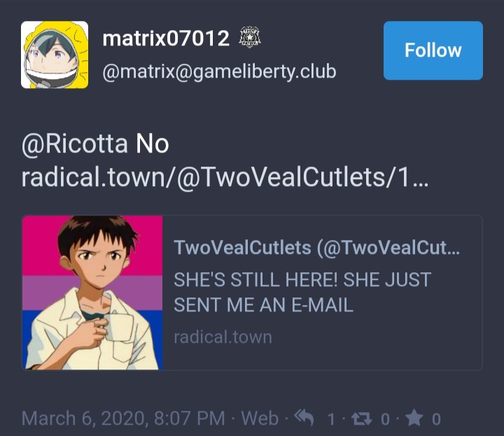Open the radical.town/@TwoVealCutlets link

225,177
